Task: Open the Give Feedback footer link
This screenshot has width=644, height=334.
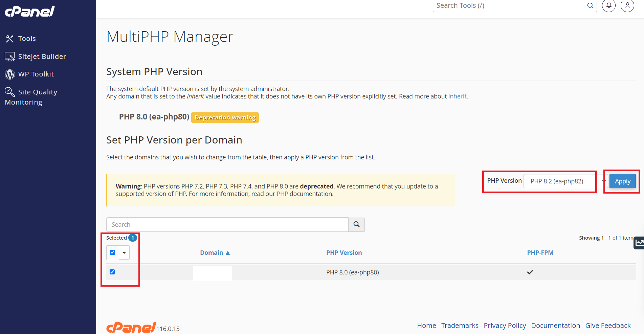Action: click(x=608, y=326)
